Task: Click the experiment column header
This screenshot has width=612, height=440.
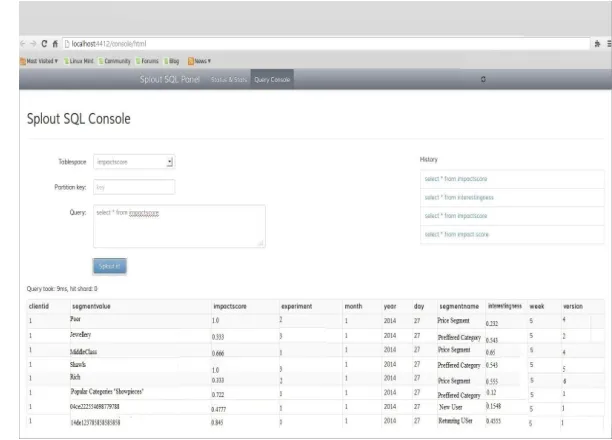Action: pos(297,306)
